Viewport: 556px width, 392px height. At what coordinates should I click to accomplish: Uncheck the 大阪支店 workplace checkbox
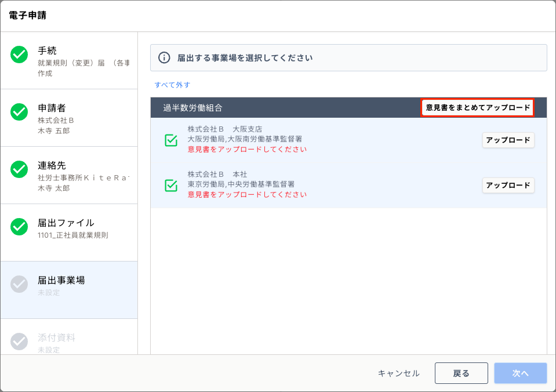[x=171, y=140]
